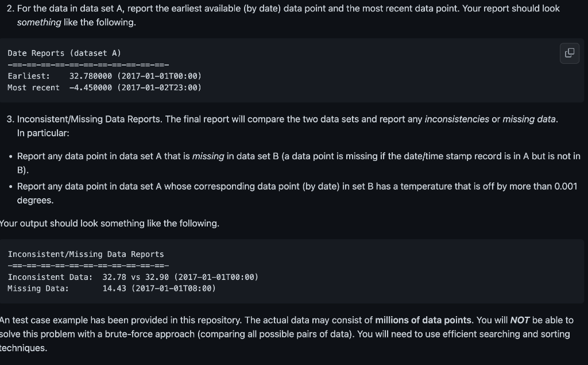Screen dimensions: 588x365
Task: Click the italic word 'missing' in first bullet
Action: (208, 156)
